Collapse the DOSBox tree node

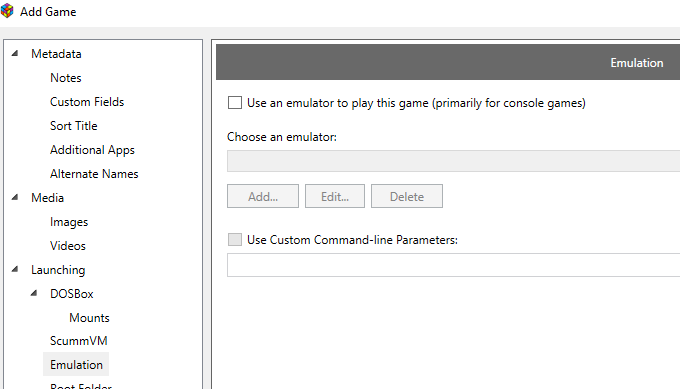point(34,293)
